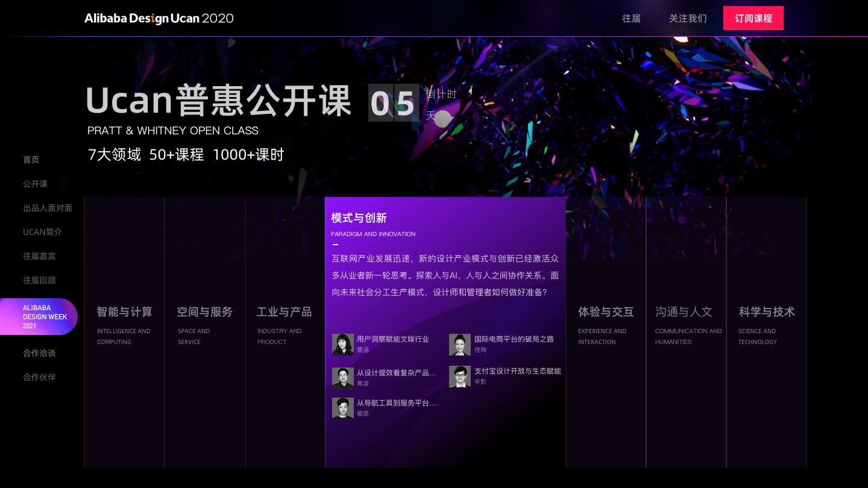Click the 模式与创新 panel heading

tap(359, 218)
